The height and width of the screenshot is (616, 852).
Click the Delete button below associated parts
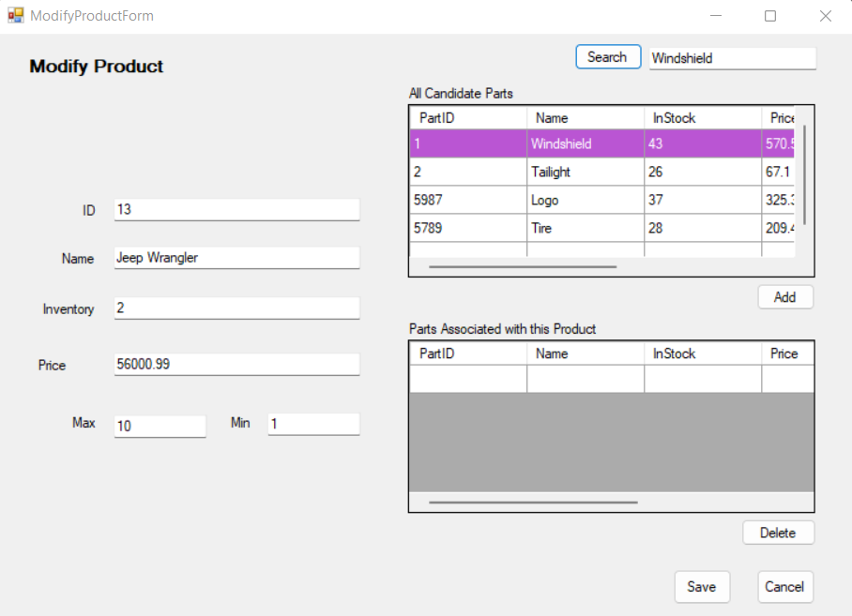[x=778, y=532]
